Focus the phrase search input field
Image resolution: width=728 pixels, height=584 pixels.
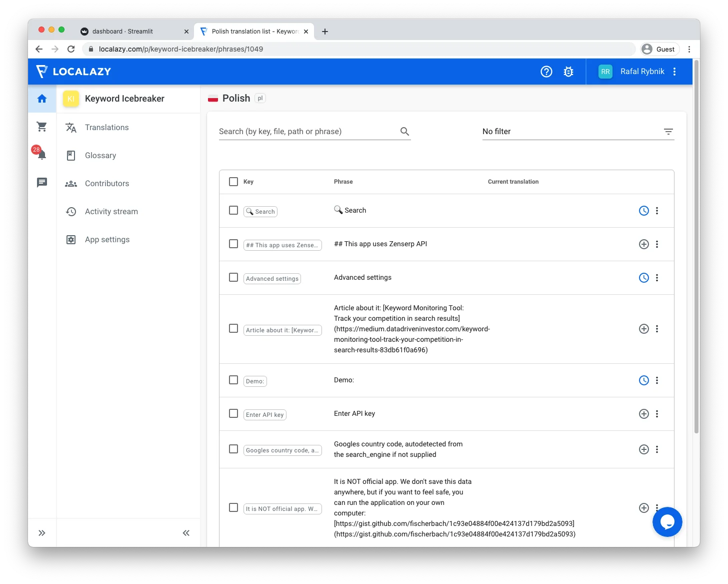click(x=307, y=132)
